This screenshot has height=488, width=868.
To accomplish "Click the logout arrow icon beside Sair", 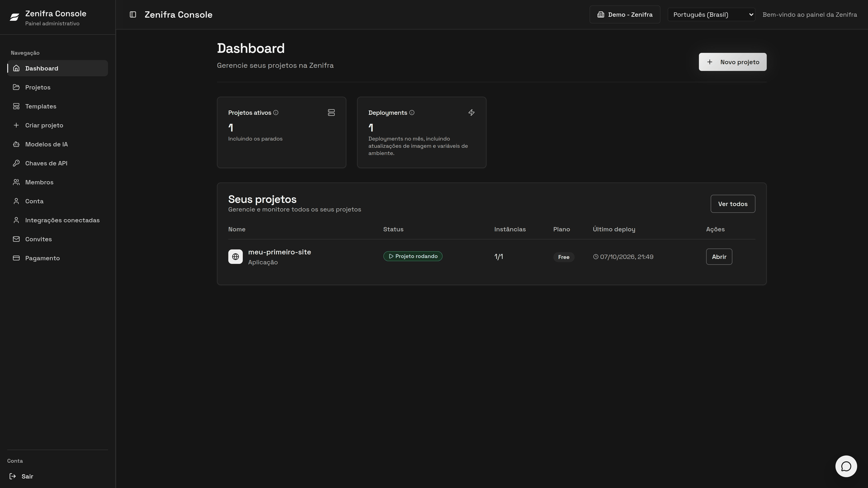I will (13, 476).
